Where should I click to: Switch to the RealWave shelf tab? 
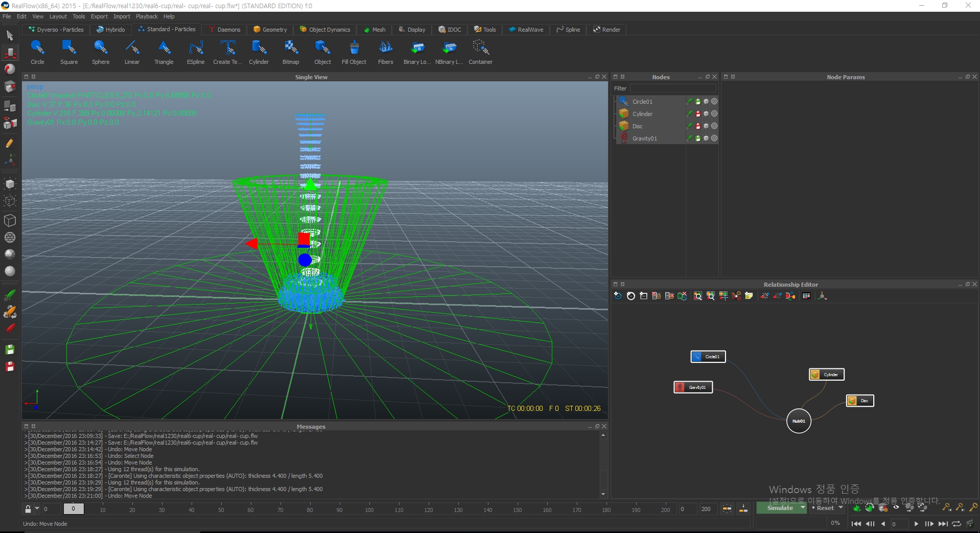pyautogui.click(x=526, y=30)
